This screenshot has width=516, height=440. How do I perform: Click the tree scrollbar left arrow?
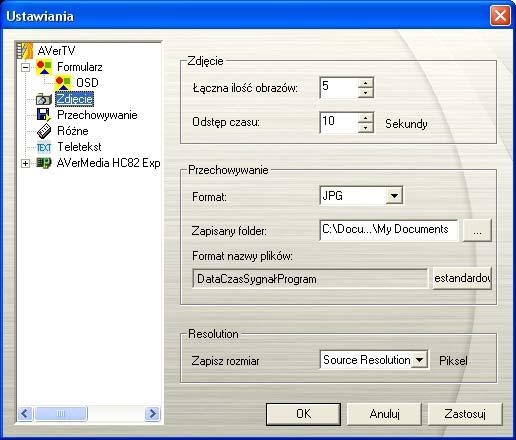tap(25, 414)
